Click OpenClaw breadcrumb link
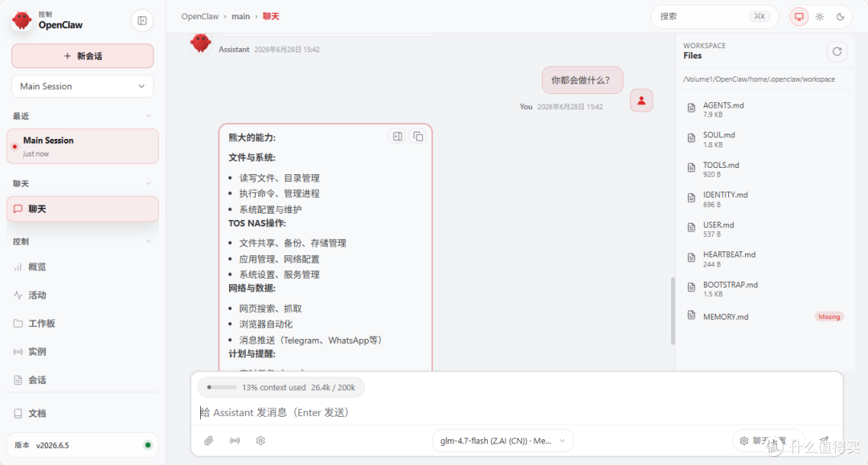The height and width of the screenshot is (465, 868). 200,17
